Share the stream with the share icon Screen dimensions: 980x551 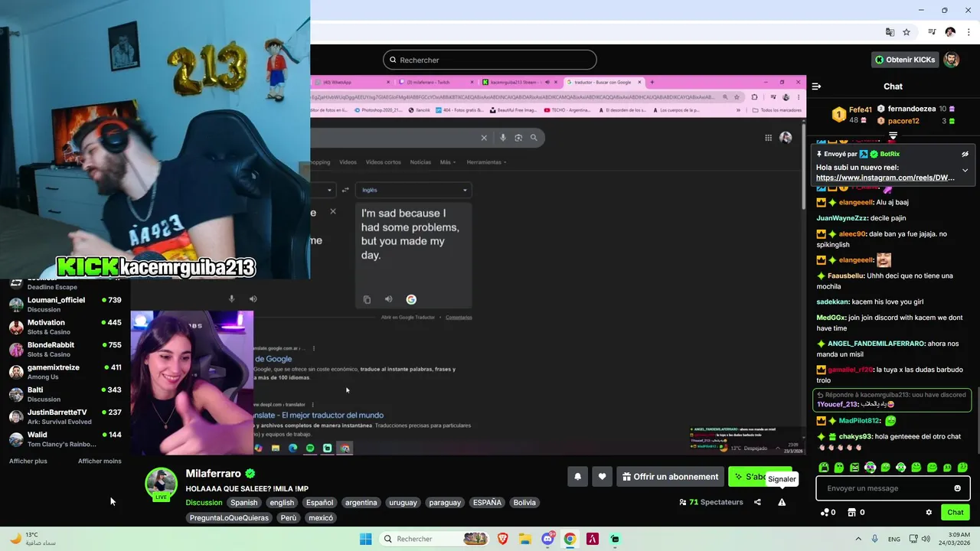coord(757,502)
